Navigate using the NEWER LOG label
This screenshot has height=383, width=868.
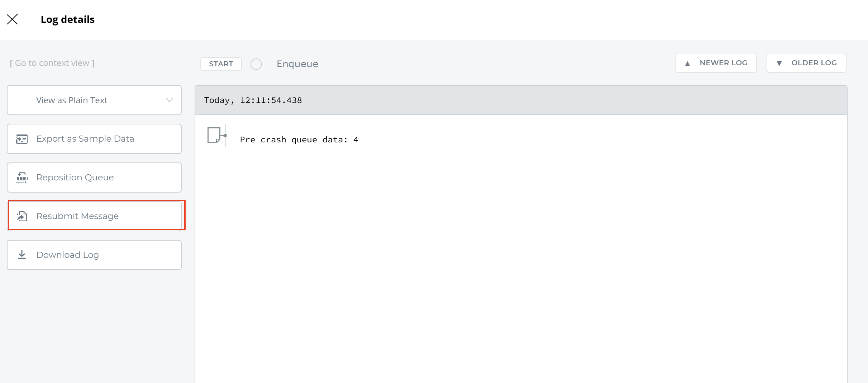(723, 63)
